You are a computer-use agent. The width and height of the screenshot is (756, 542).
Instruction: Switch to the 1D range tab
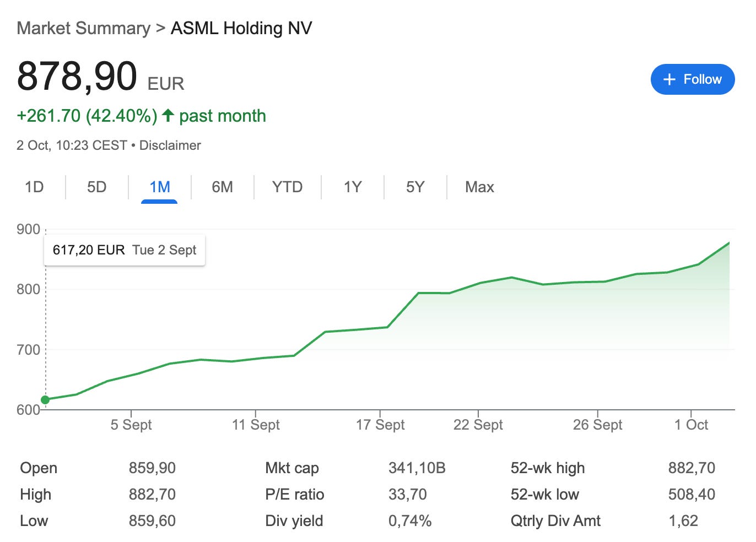pyautogui.click(x=34, y=187)
